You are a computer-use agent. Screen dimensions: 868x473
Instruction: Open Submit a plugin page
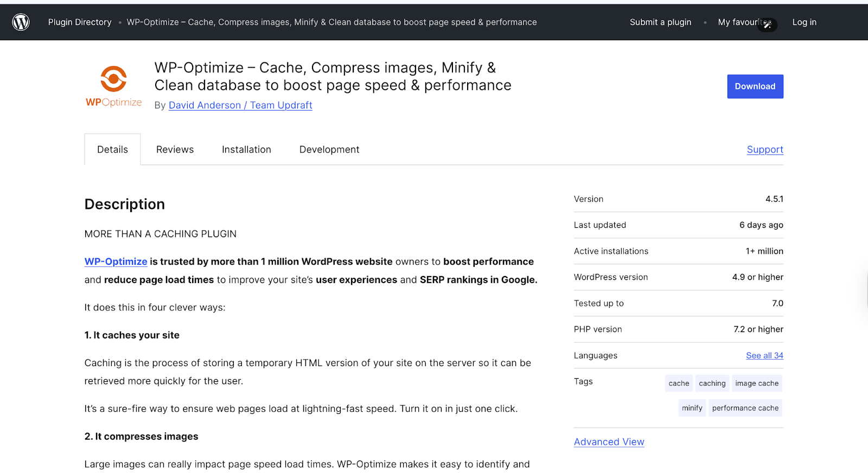(x=660, y=22)
